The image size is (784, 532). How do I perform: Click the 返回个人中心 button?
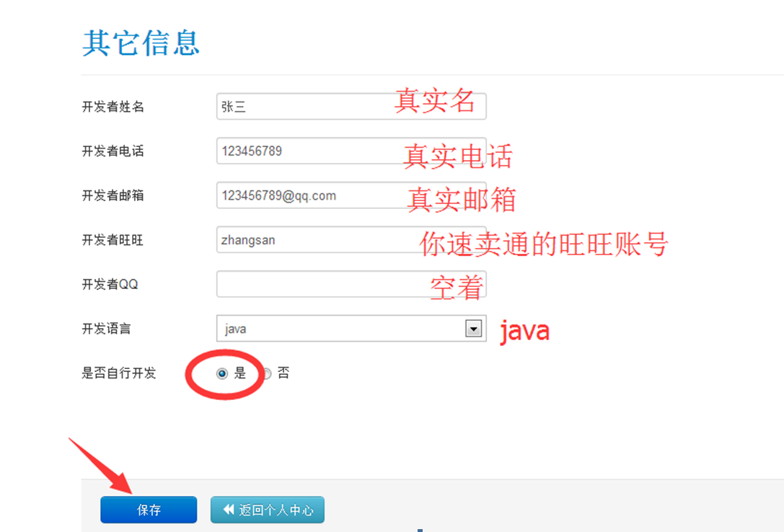coord(268,510)
